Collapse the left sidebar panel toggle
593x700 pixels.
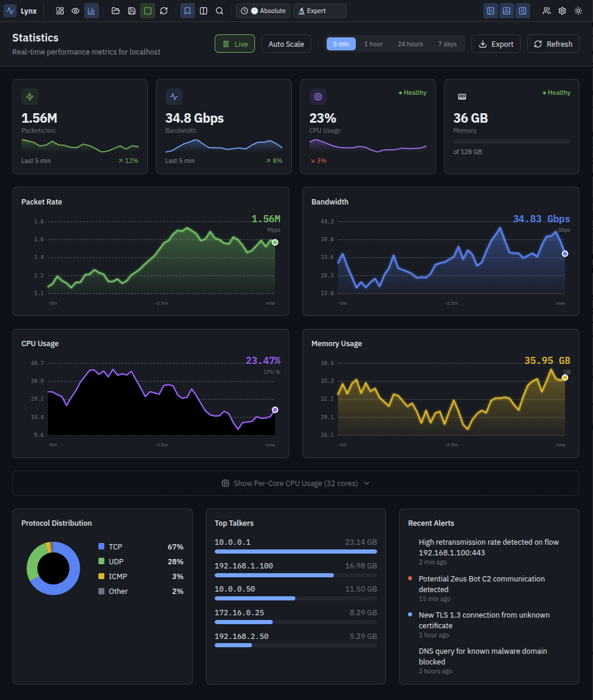click(x=490, y=11)
